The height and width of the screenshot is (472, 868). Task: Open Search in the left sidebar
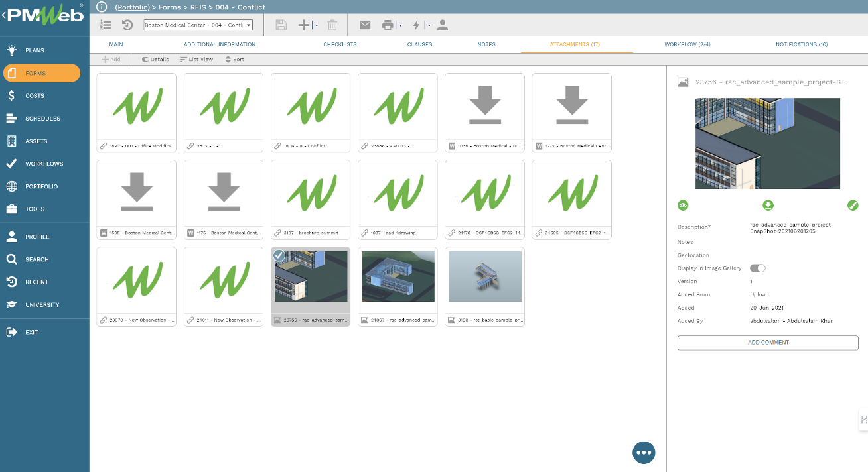pos(44,260)
